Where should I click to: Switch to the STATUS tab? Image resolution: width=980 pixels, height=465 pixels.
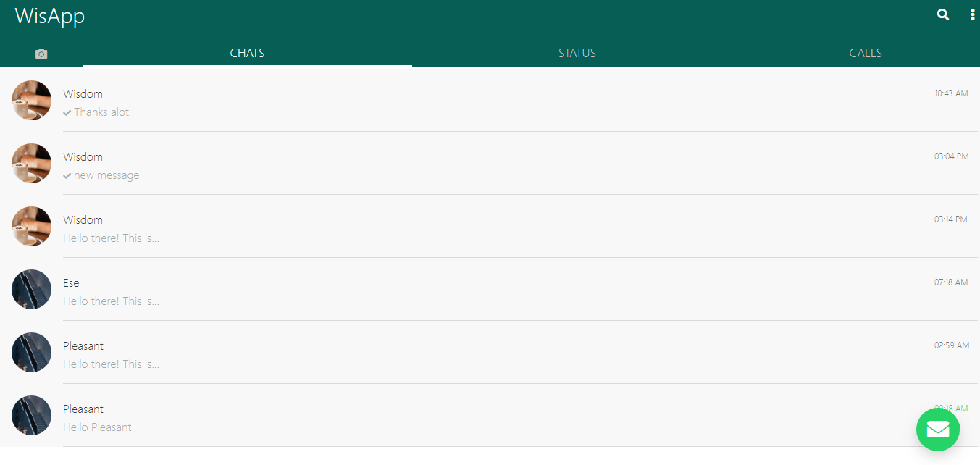[577, 53]
